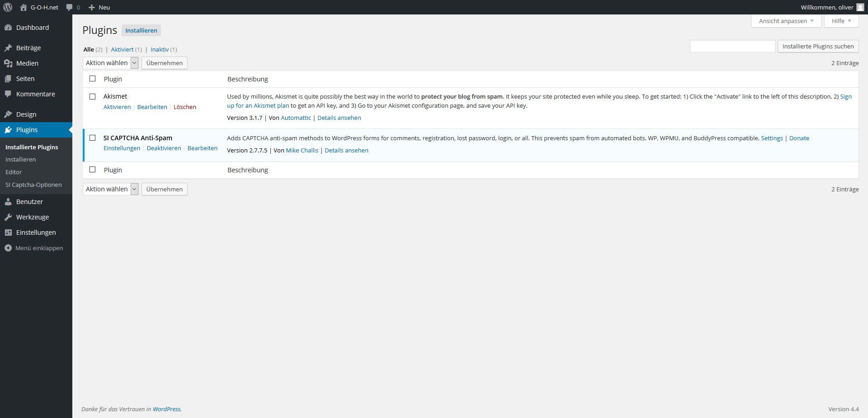The height and width of the screenshot is (418, 868).
Task: Open the WordPress footer link
Action: coord(167,409)
